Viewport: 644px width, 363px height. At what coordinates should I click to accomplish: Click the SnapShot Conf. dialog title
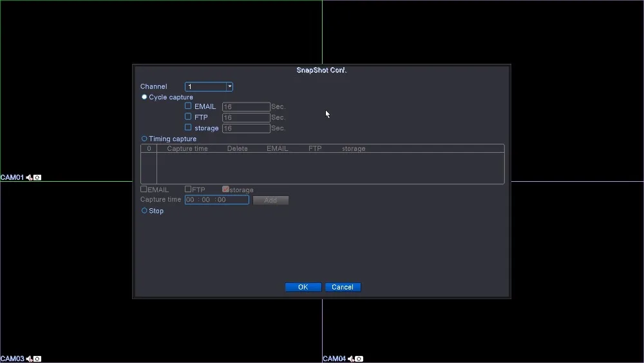click(x=321, y=70)
